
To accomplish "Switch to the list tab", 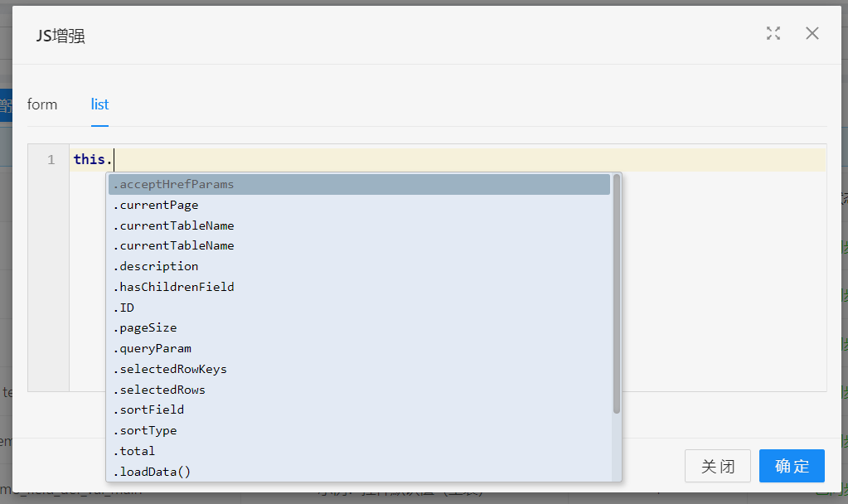I will pos(99,104).
